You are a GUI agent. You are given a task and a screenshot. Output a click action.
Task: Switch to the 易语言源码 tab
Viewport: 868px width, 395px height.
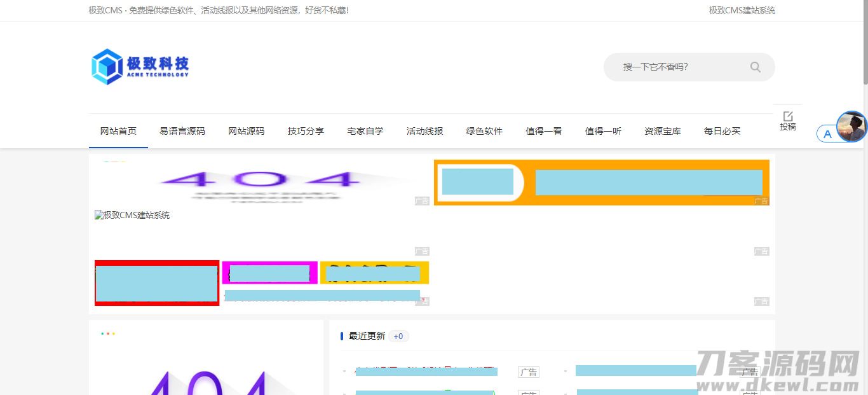[182, 130]
